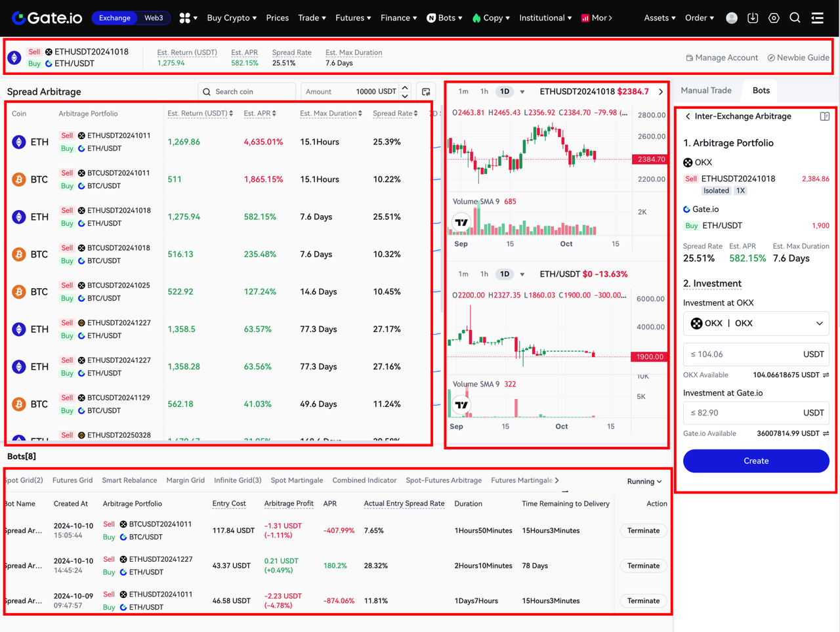Click the Create button
Viewport: 840px width, 632px height.
pyautogui.click(x=756, y=461)
